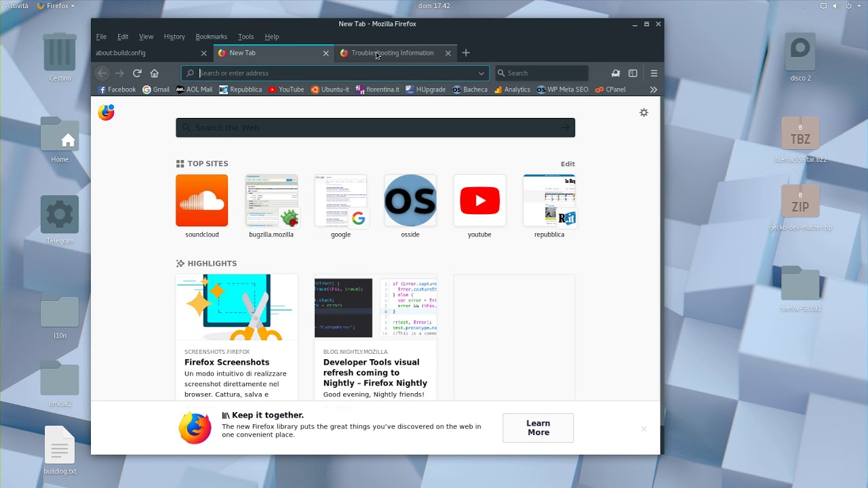Go to Home page icon

[155, 73]
